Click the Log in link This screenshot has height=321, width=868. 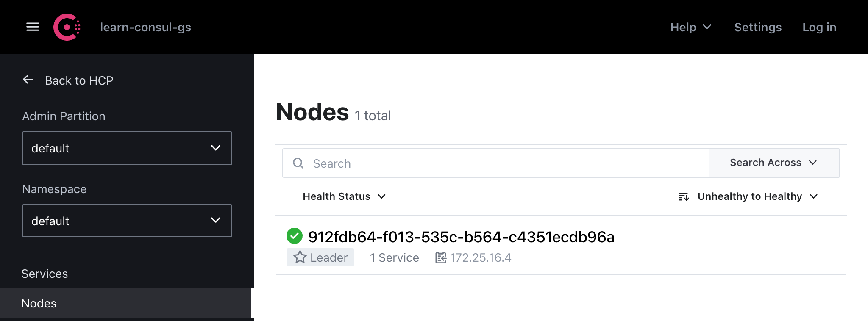click(819, 27)
